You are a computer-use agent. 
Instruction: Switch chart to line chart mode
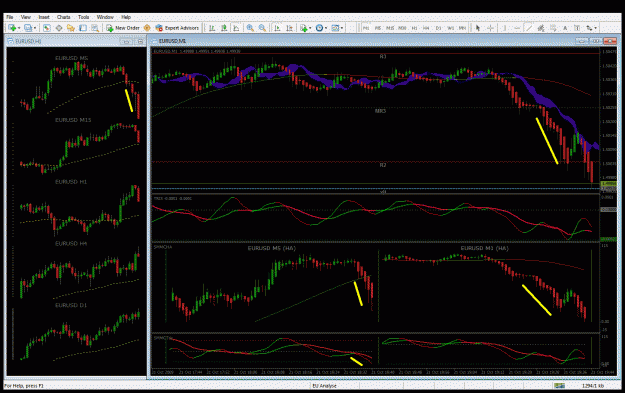[236, 28]
